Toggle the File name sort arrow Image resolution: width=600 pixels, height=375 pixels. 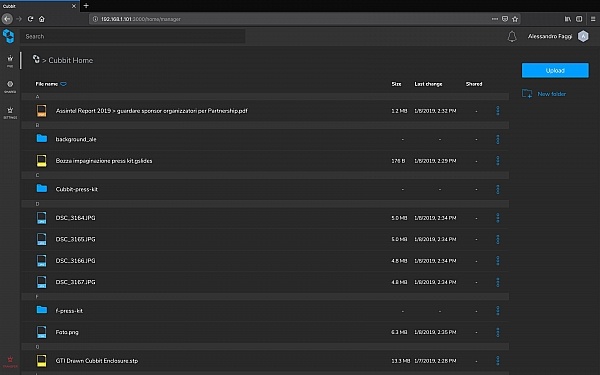(x=63, y=84)
